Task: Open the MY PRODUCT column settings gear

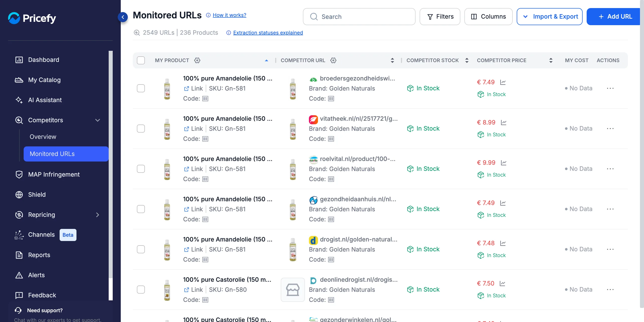Action: click(197, 60)
